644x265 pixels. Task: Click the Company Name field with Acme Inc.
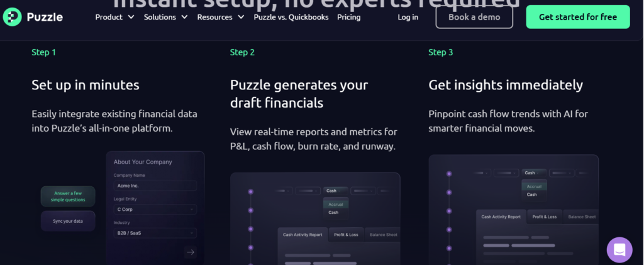(x=155, y=186)
